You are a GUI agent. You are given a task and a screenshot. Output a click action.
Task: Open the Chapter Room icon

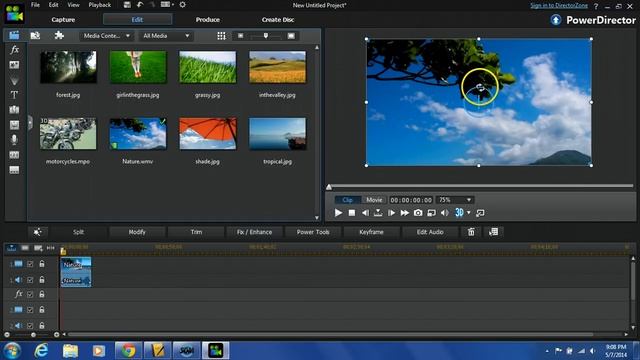pyautogui.click(x=14, y=155)
